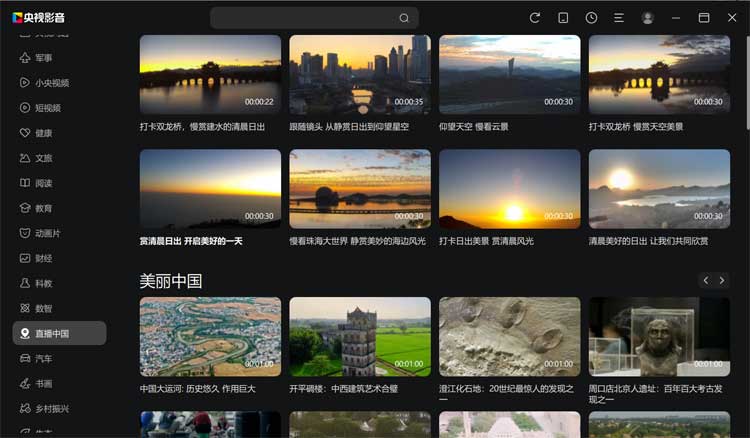The height and width of the screenshot is (438, 750).
Task: Open the 文旅 category
Action: click(x=36, y=158)
